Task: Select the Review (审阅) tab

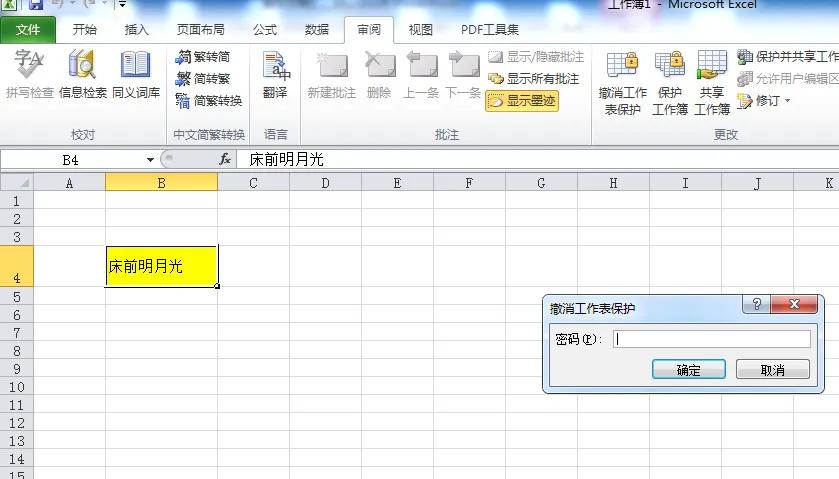Action: click(369, 29)
